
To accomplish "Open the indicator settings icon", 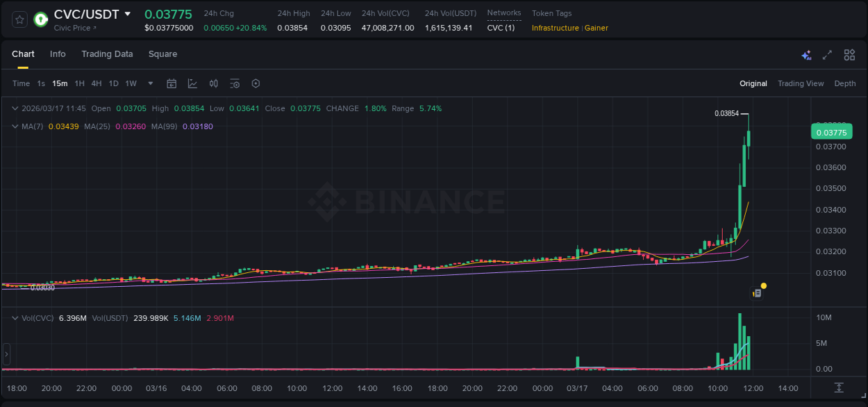I will pyautogui.click(x=235, y=83).
